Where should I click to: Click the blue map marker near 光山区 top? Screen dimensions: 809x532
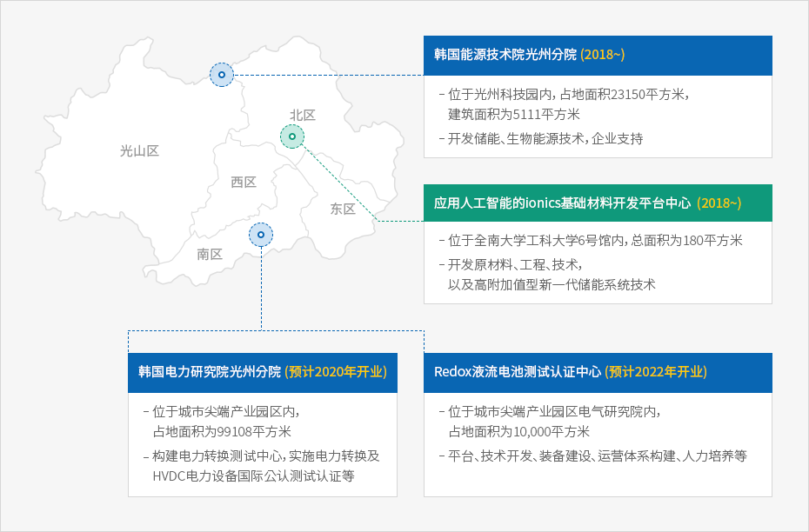click(222, 75)
